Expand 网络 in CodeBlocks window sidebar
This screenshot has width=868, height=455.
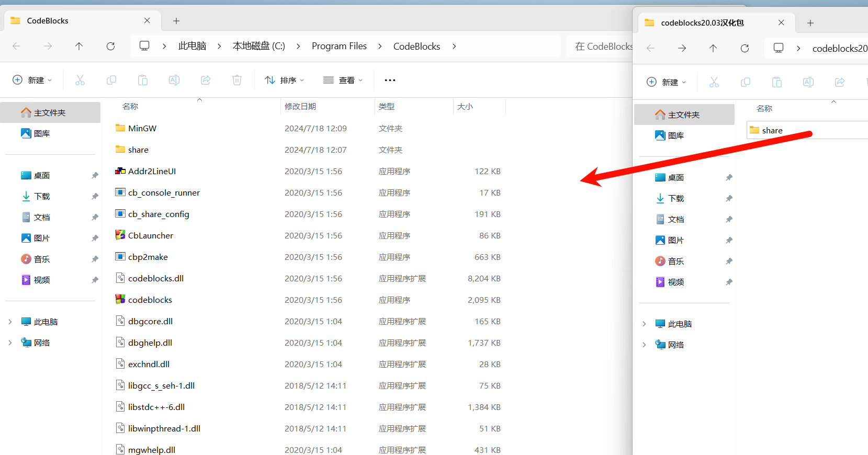10,343
